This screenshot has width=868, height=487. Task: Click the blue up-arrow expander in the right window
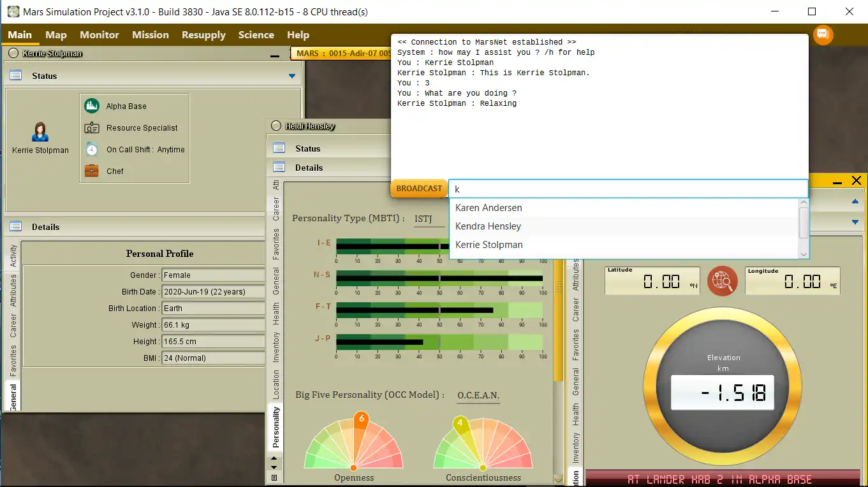(x=855, y=201)
